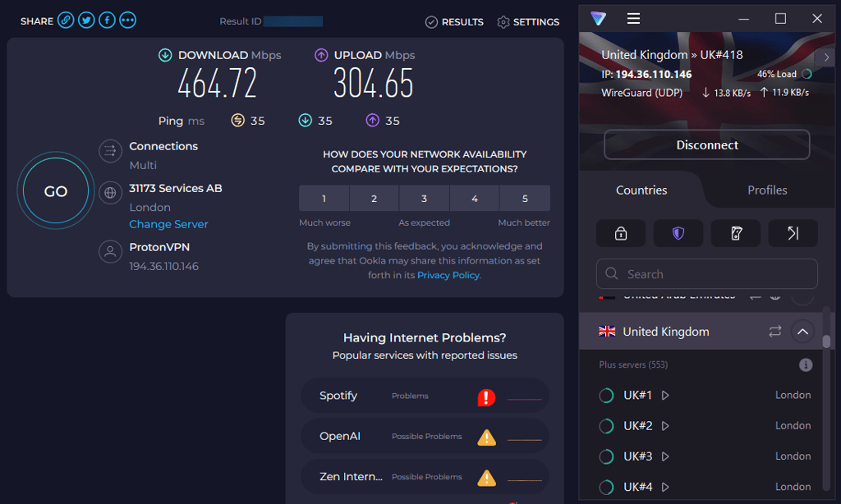Click the IP address 194.36.110.146 in Proton VPN
The image size is (841, 504).
coord(653,75)
